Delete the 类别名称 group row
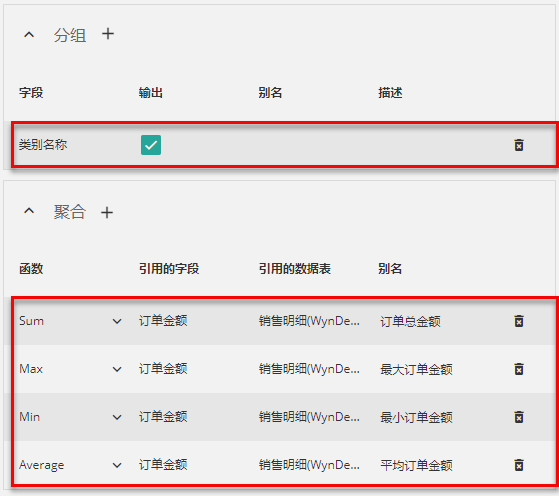559x496 pixels. coord(519,145)
